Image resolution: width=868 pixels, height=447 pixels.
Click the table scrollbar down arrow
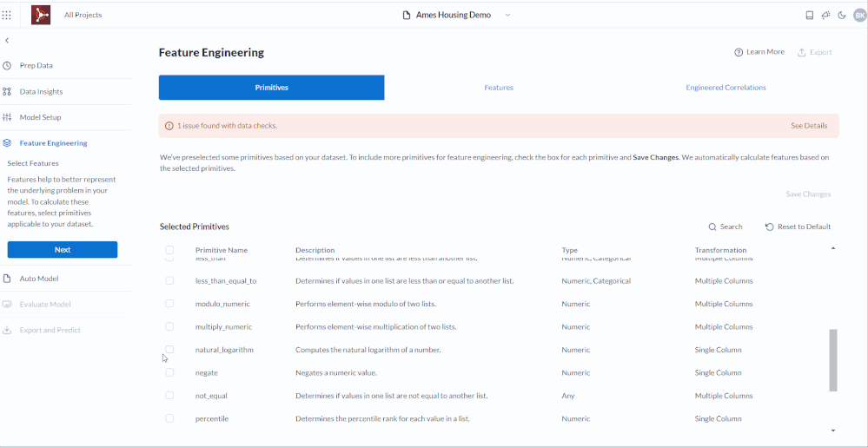pyautogui.click(x=833, y=431)
